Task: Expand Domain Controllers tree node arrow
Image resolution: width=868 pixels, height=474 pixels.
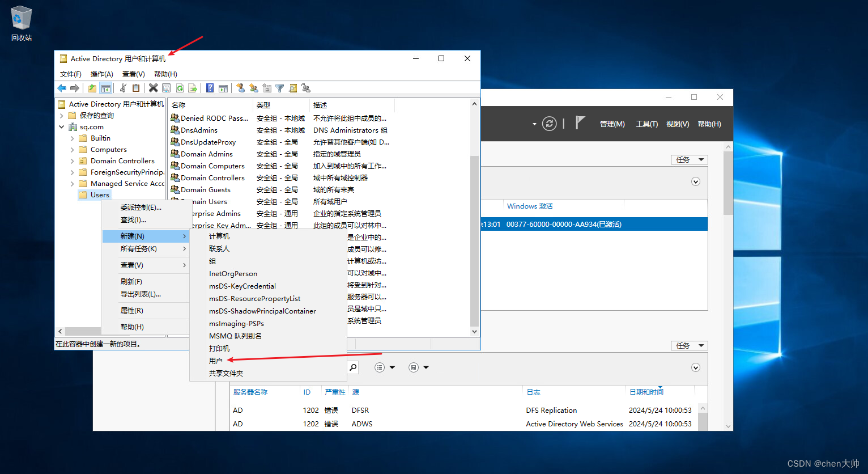Action: pyautogui.click(x=73, y=161)
